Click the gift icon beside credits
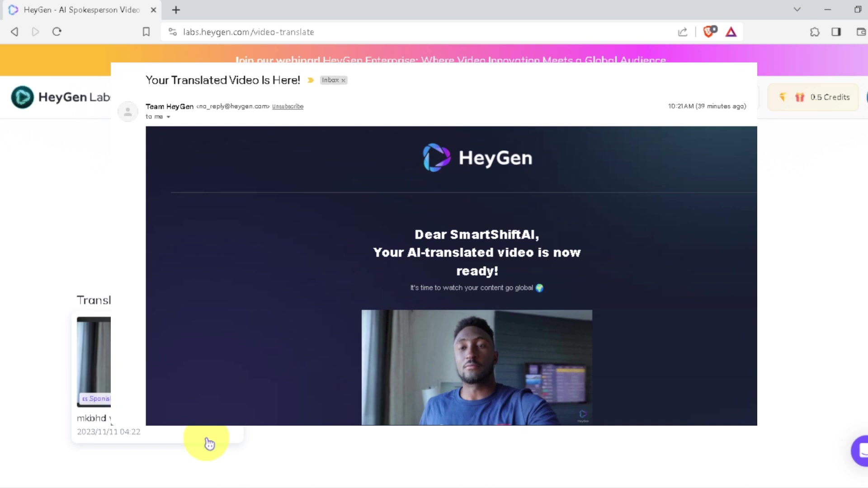Image resolution: width=868 pixels, height=488 pixels. [800, 97]
